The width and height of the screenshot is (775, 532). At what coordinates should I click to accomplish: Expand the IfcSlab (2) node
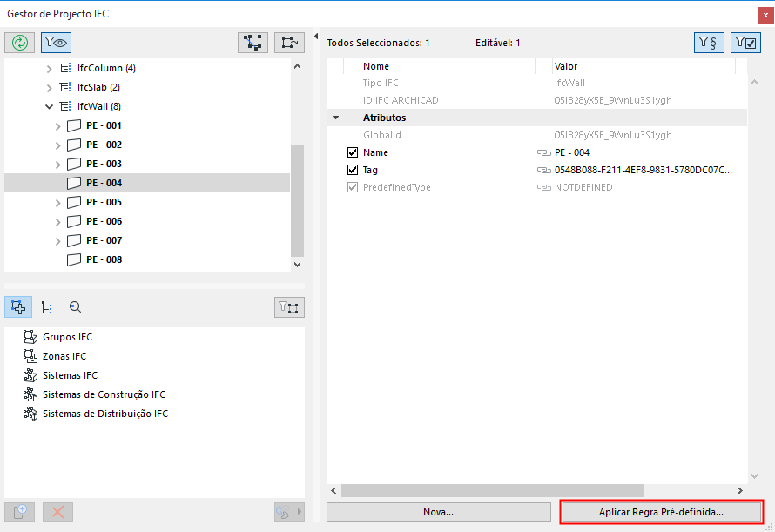[49, 88]
